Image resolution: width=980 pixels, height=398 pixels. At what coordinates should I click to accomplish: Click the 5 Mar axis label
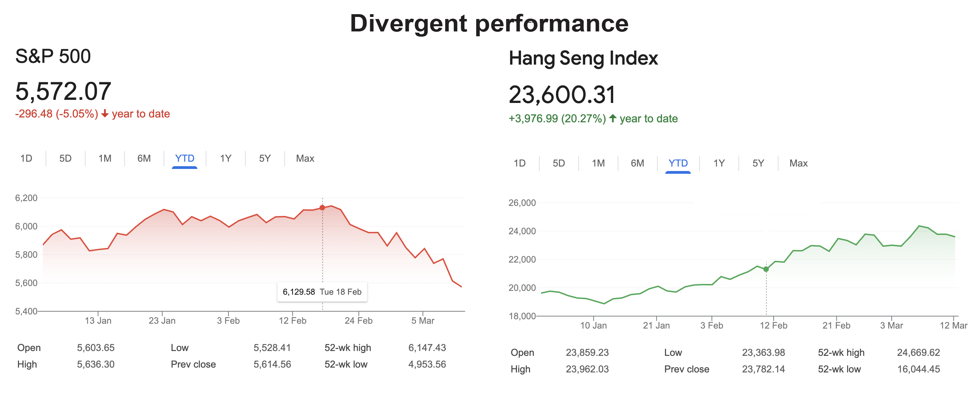pos(423,321)
